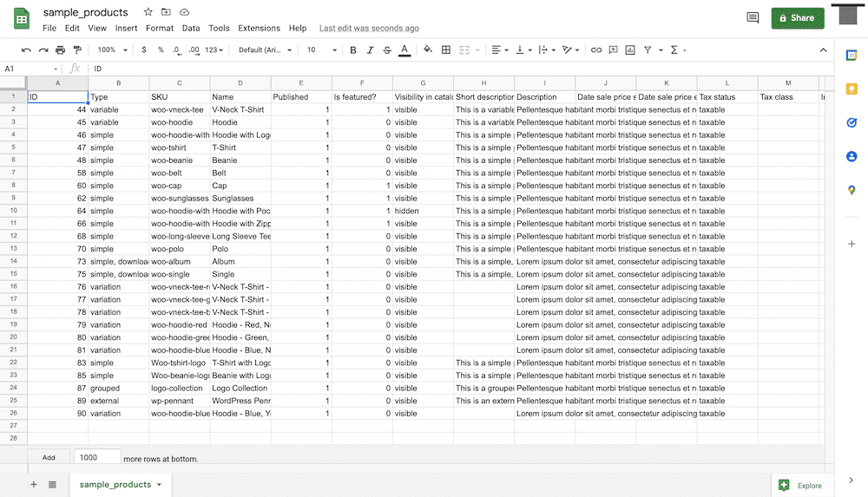
Task: Open the cell borders tool
Action: point(446,50)
